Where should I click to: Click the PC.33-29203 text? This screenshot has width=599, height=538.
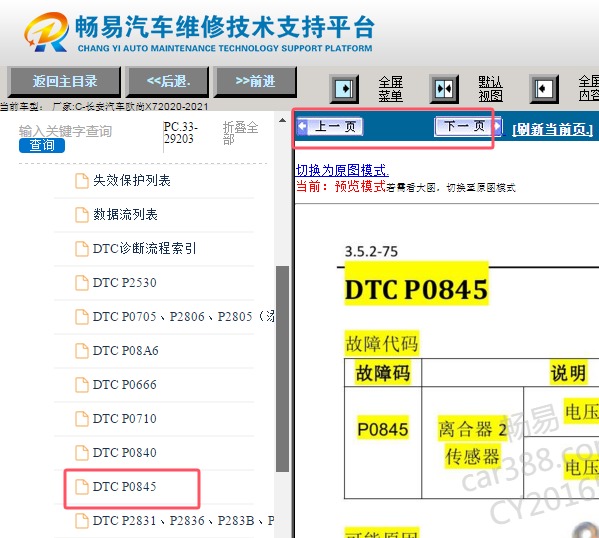coord(180,133)
